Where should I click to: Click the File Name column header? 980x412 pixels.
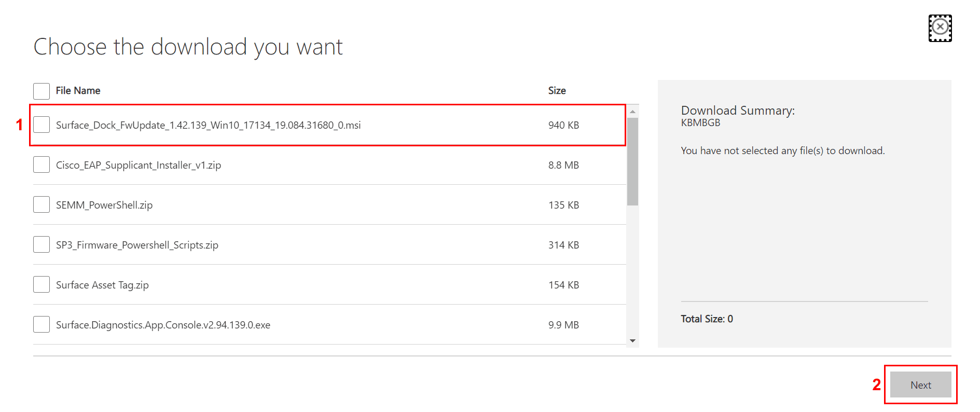tap(78, 90)
